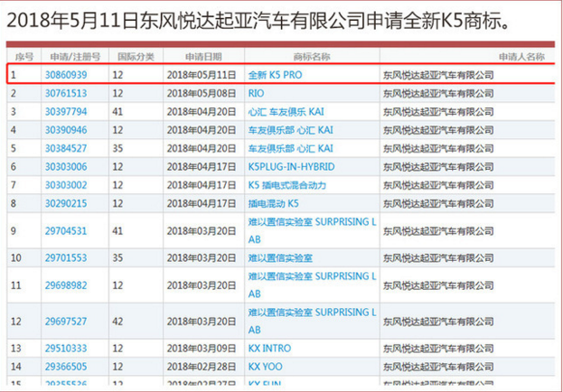Open application number 30390946
563x392 pixels.
(66, 130)
